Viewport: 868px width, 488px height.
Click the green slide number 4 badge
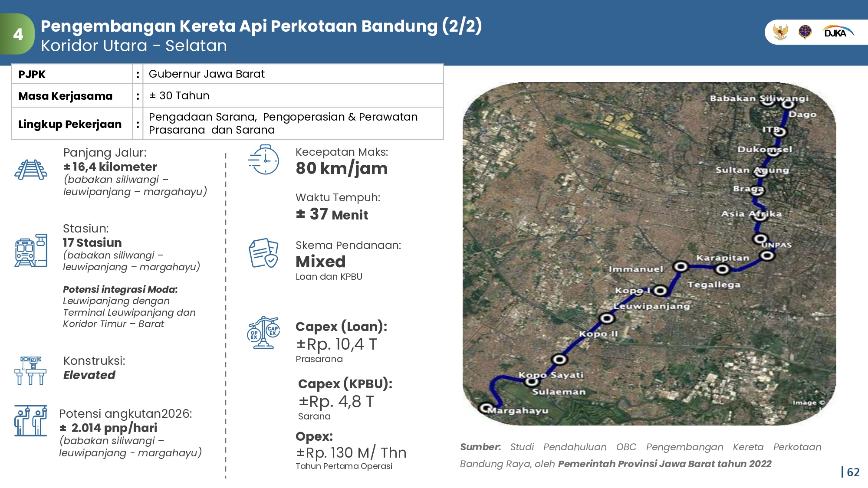18,34
